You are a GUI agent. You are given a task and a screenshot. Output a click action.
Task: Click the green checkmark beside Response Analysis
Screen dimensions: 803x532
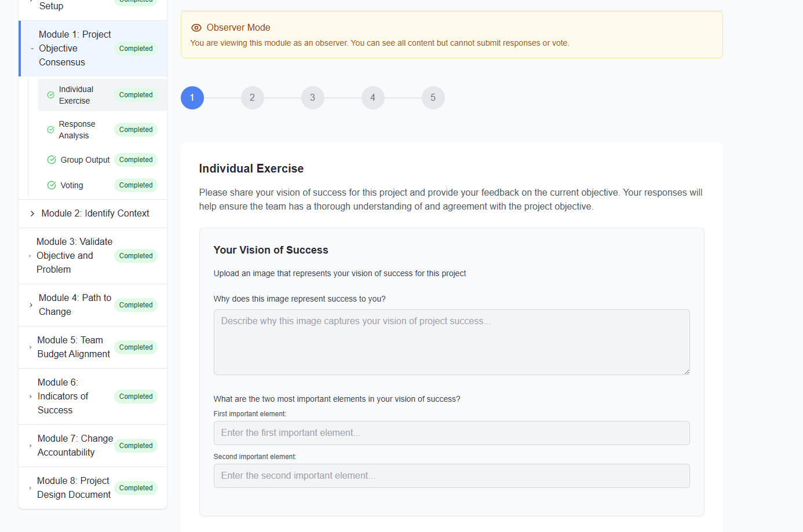[51, 129]
